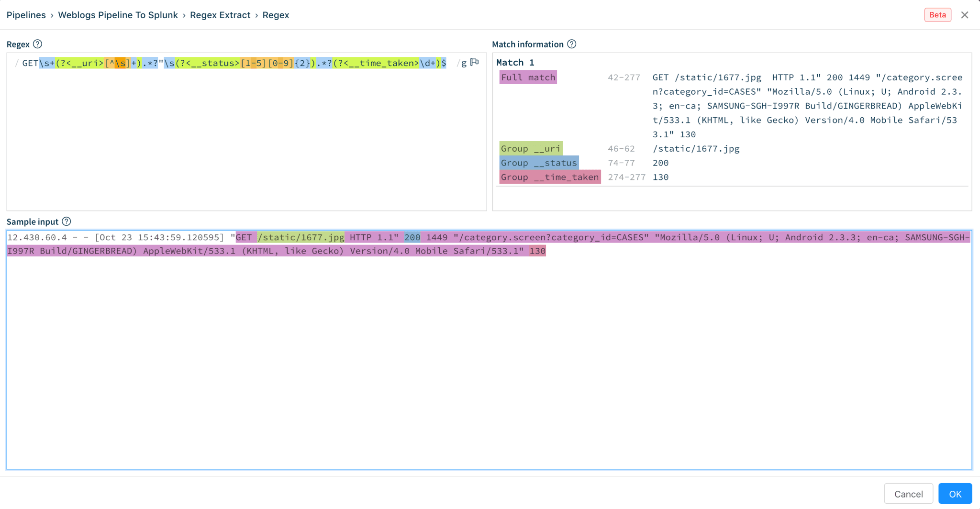The height and width of the screenshot is (509, 980).
Task: Click the highlighted 200 status in sample input
Action: tap(412, 237)
